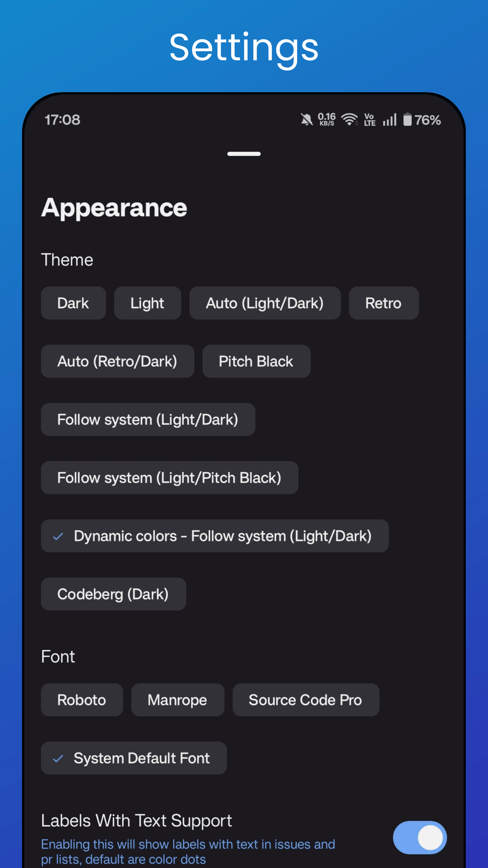The width and height of the screenshot is (488, 868).
Task: Select the Retro theme chip
Action: coord(383,303)
